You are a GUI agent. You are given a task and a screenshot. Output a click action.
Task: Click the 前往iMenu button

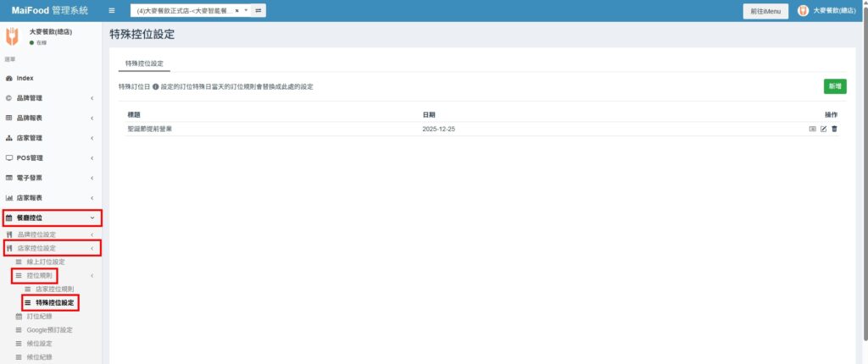[x=765, y=11]
